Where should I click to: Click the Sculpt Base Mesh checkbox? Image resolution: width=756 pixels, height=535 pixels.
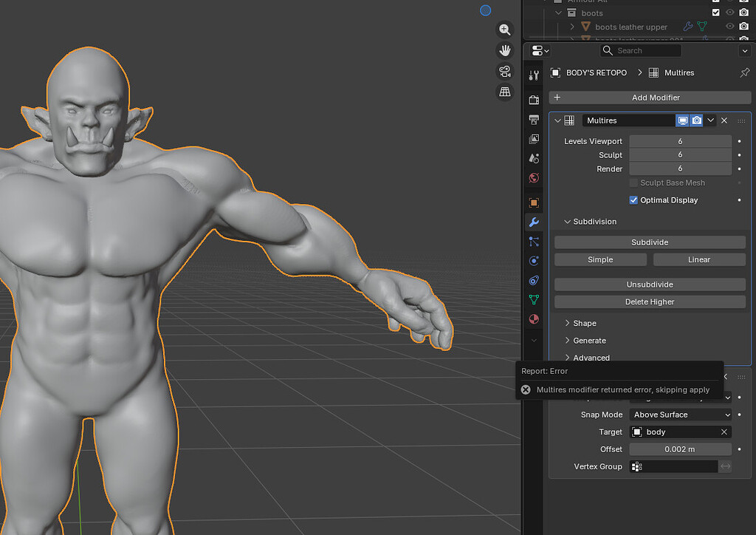633,183
